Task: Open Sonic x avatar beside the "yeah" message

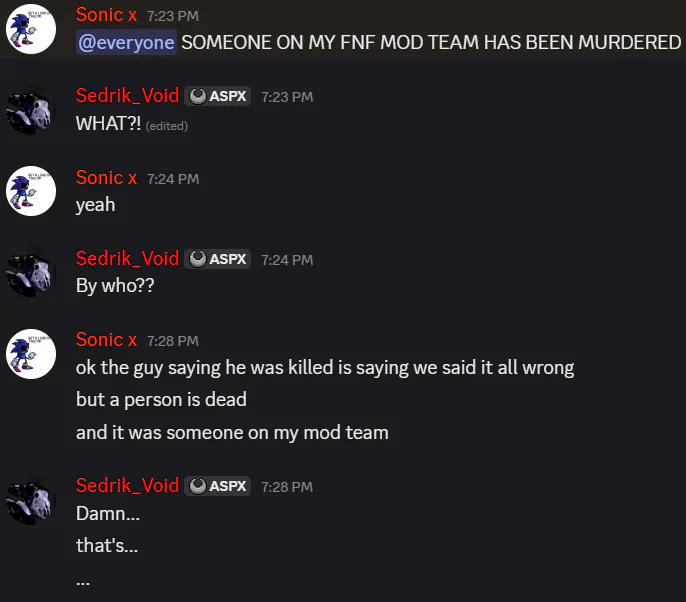Action: coord(31,191)
